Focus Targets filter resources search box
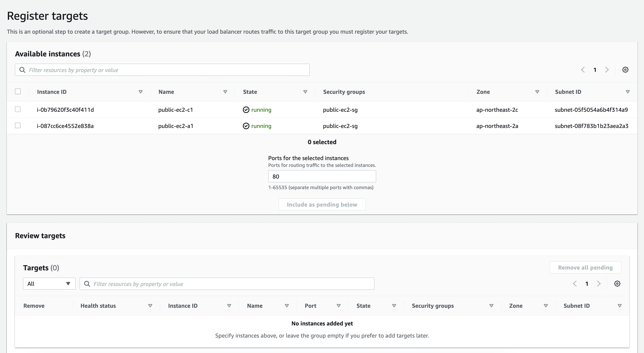The height and width of the screenshot is (353, 644). (x=227, y=284)
